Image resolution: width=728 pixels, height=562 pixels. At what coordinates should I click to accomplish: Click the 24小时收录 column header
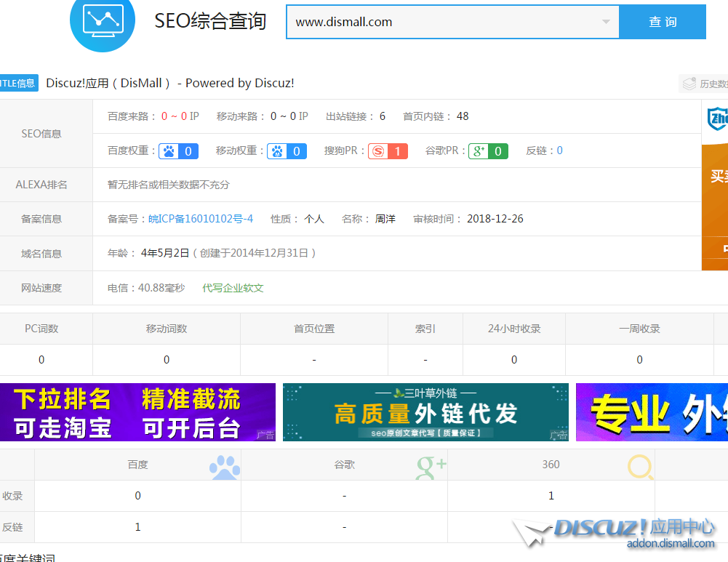514,329
